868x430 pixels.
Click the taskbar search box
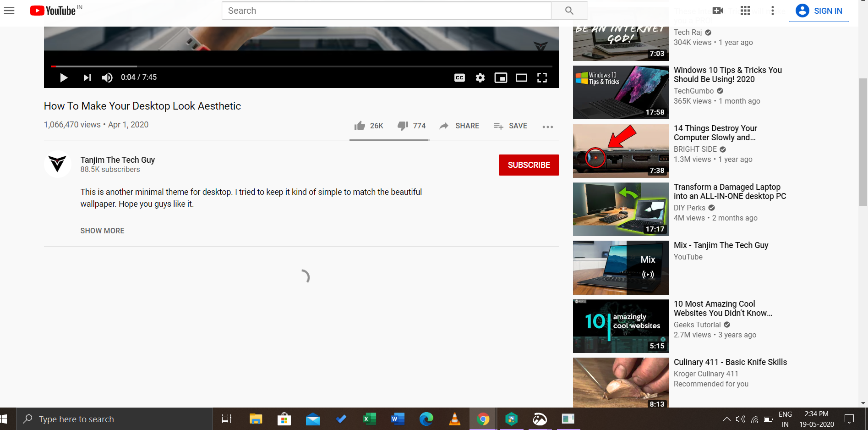point(115,419)
